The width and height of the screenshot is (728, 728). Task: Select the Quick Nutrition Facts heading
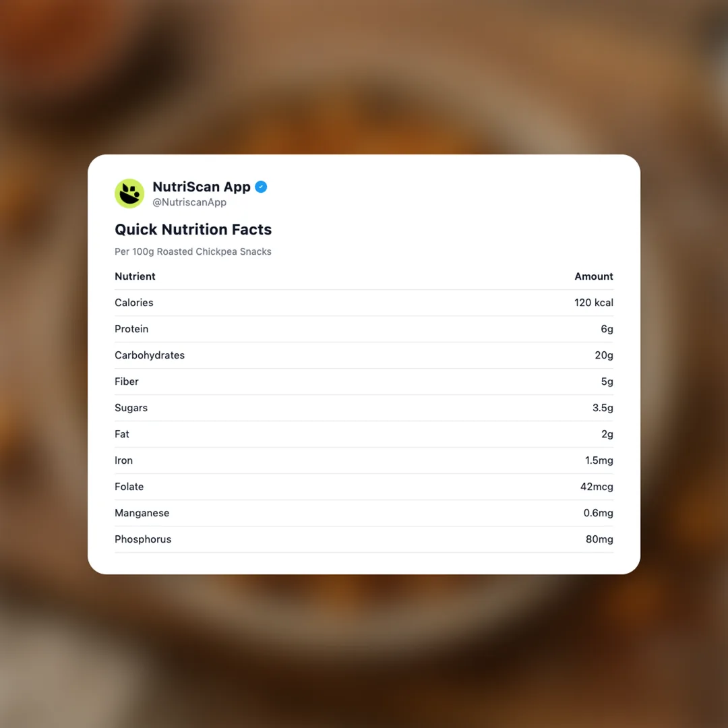tap(193, 229)
